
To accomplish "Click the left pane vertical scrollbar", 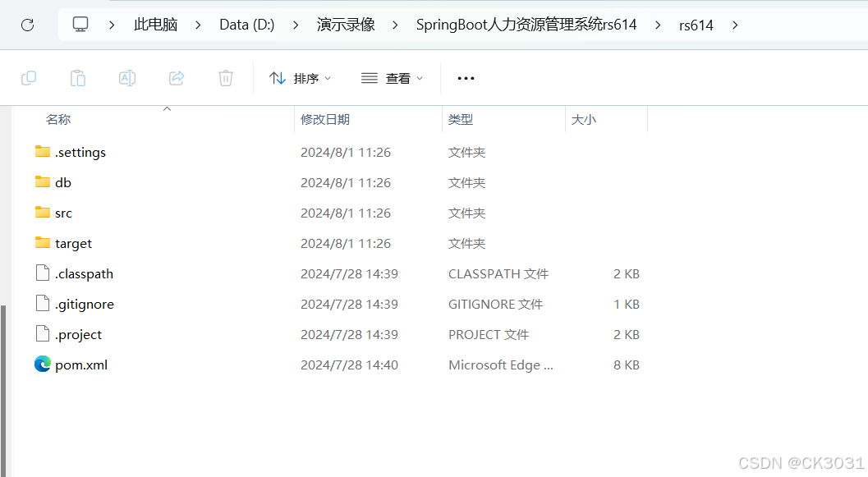I will click(2, 390).
